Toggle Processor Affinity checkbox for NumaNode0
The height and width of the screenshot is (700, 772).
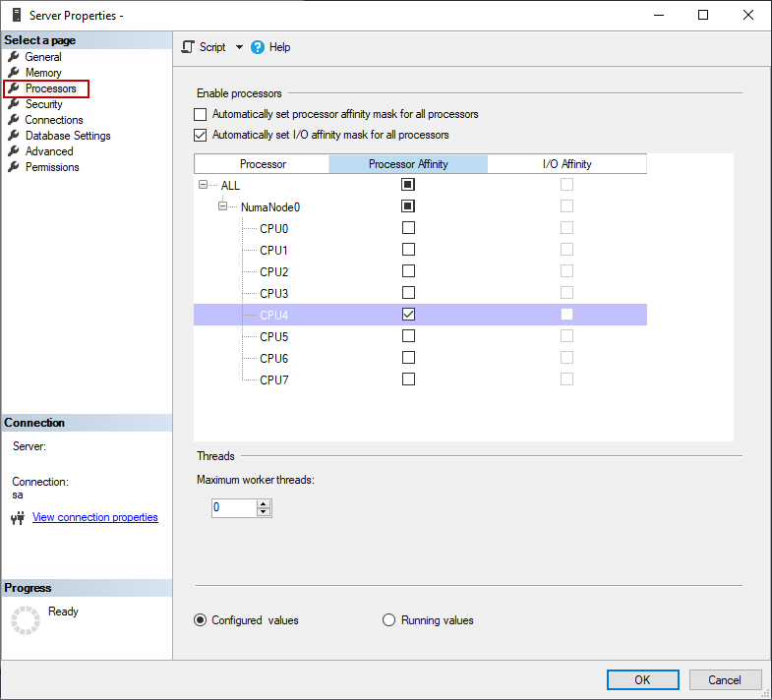tap(408, 206)
